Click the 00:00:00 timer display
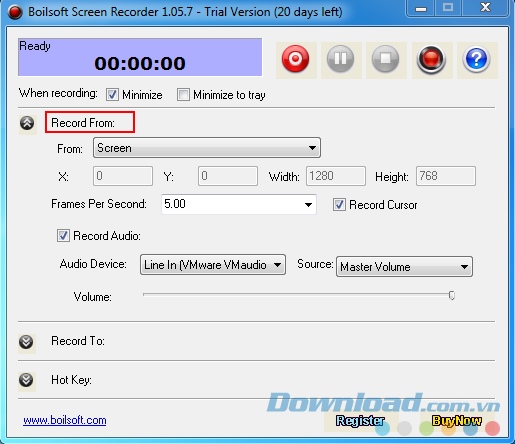Image resolution: width=515 pixels, height=444 pixels. tap(140, 63)
